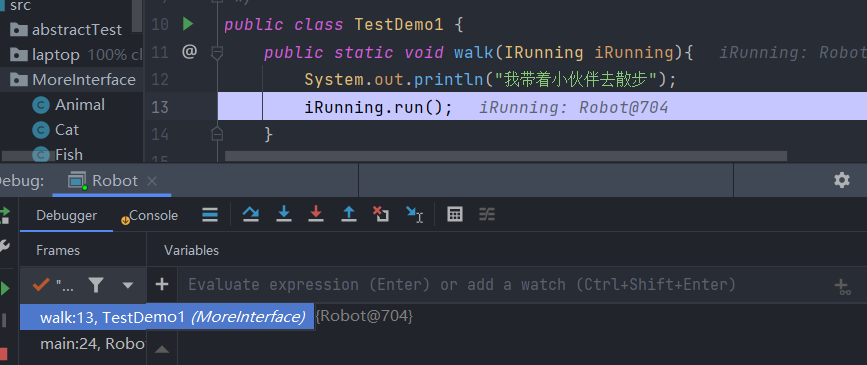Open the Evaluate Expression calculator icon
The image size is (867, 365).
point(455,214)
